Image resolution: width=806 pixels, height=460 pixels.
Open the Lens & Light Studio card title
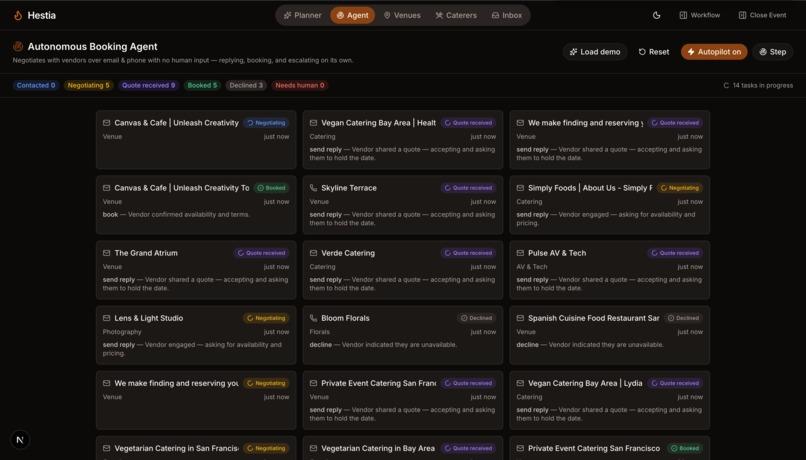pyautogui.click(x=149, y=318)
